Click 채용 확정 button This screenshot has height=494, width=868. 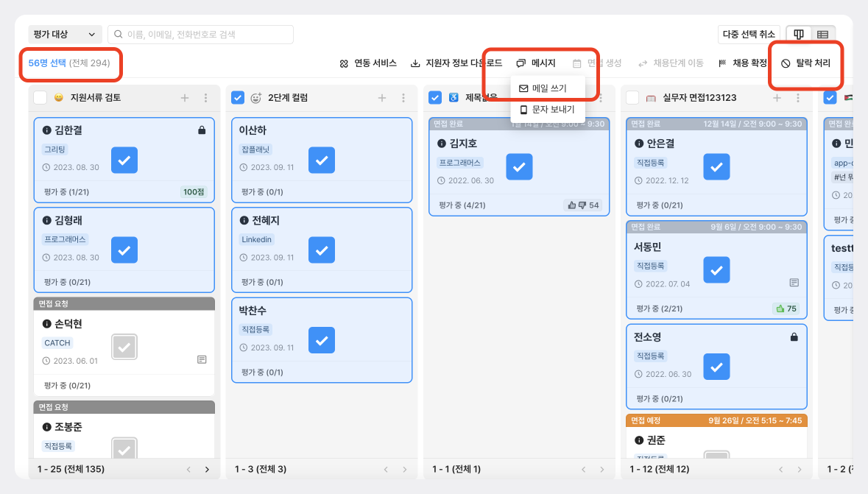tap(742, 63)
